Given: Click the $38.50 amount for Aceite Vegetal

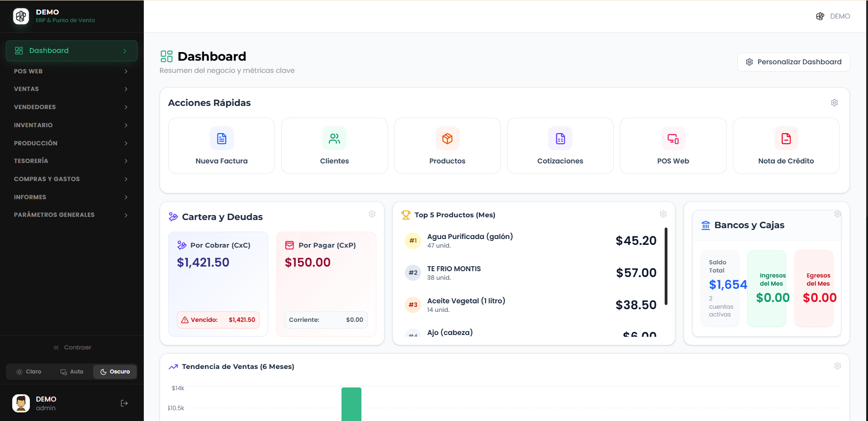Looking at the screenshot, I should tap(636, 305).
